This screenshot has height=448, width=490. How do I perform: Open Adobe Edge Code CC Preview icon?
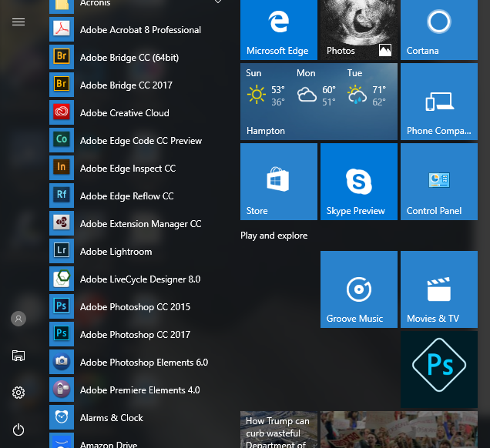tap(62, 140)
